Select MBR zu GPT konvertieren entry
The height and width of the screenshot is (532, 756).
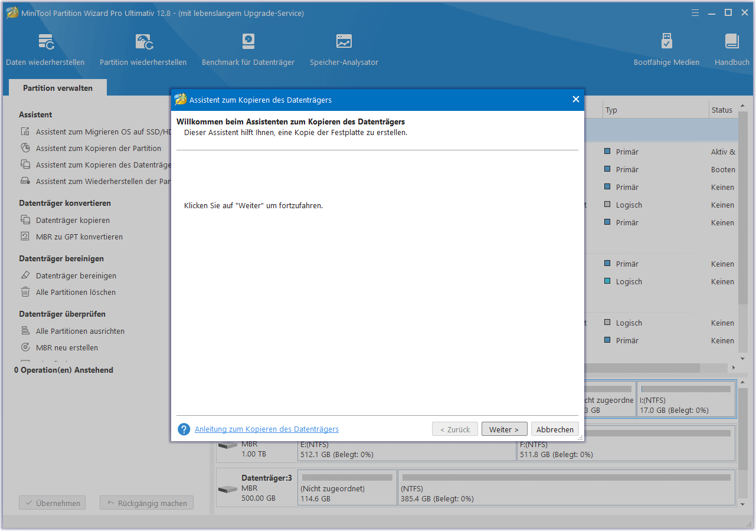click(79, 237)
